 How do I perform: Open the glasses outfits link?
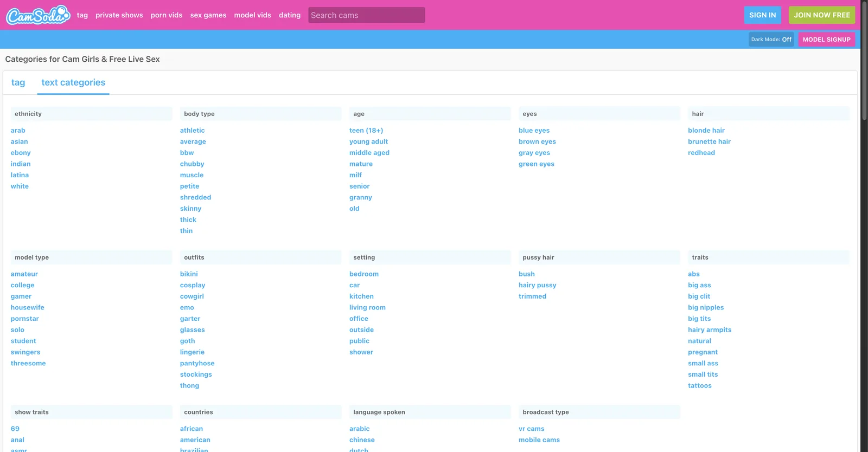[193, 330]
